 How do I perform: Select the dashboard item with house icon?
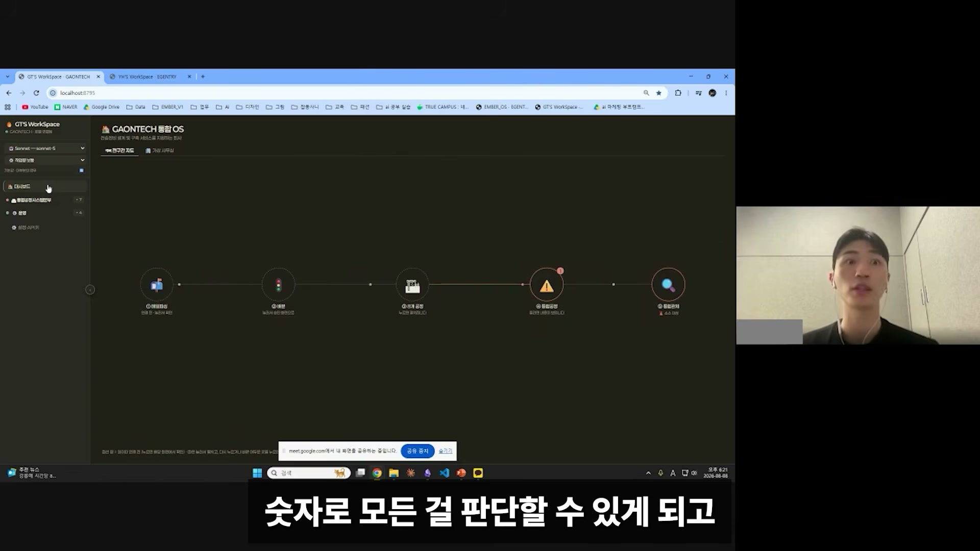pyautogui.click(x=45, y=187)
